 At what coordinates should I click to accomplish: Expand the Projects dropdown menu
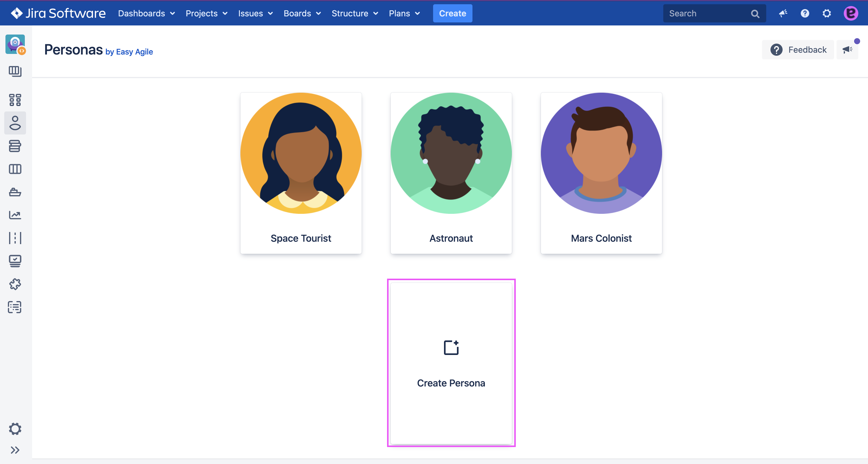pyautogui.click(x=206, y=14)
